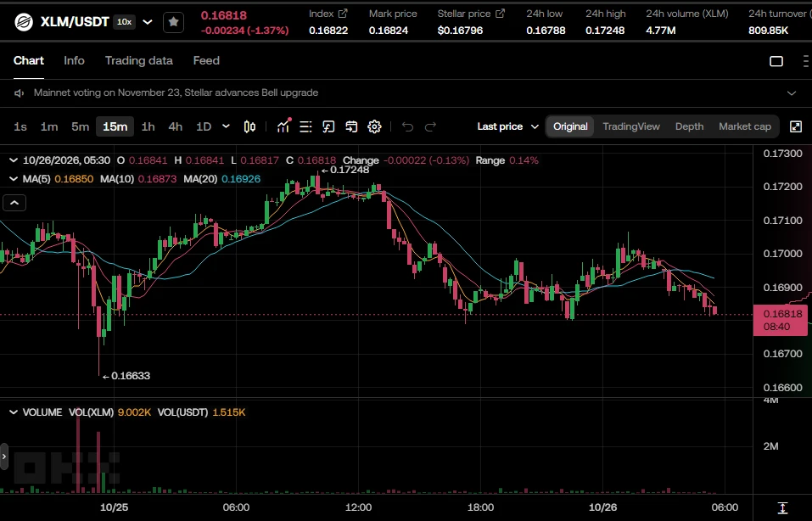Collapse the MA indicator row chevron
This screenshot has width=812, height=521.
tap(14, 179)
